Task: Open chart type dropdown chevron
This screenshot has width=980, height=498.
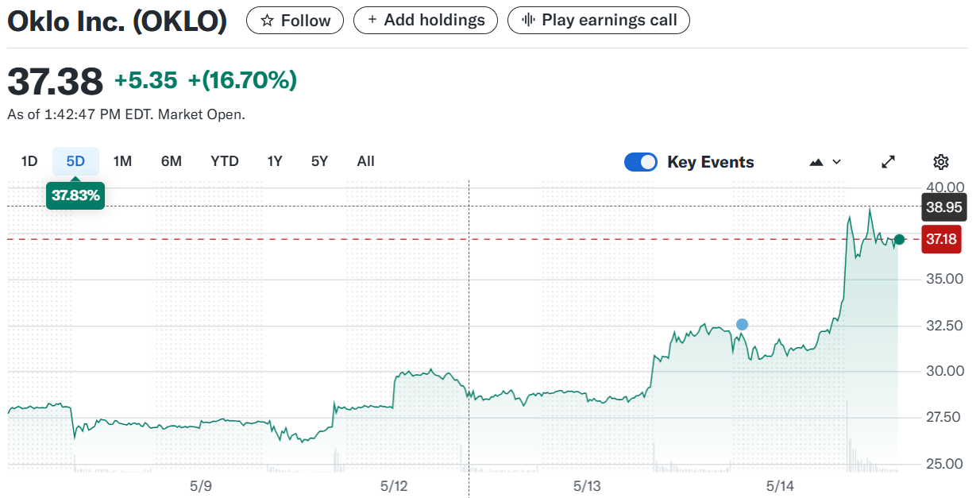Action: point(837,162)
